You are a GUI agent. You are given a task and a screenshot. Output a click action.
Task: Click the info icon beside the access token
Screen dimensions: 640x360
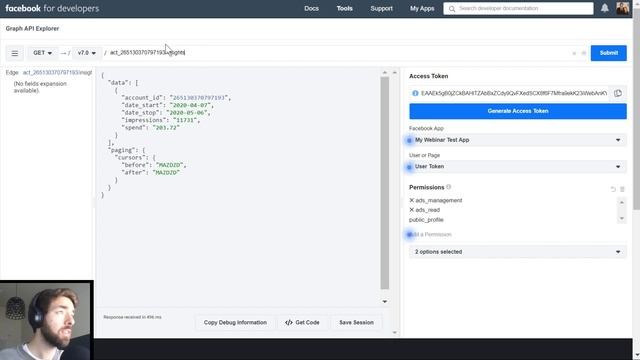pos(415,93)
